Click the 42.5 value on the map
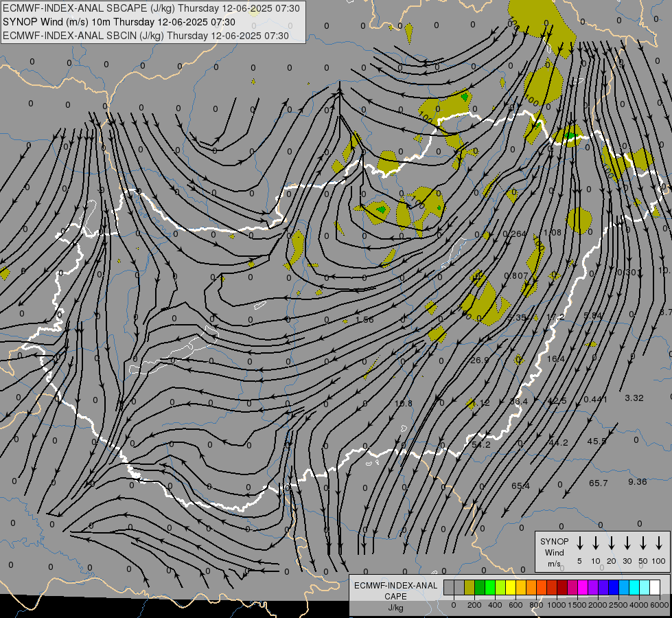This screenshot has width=672, height=618. [557, 401]
